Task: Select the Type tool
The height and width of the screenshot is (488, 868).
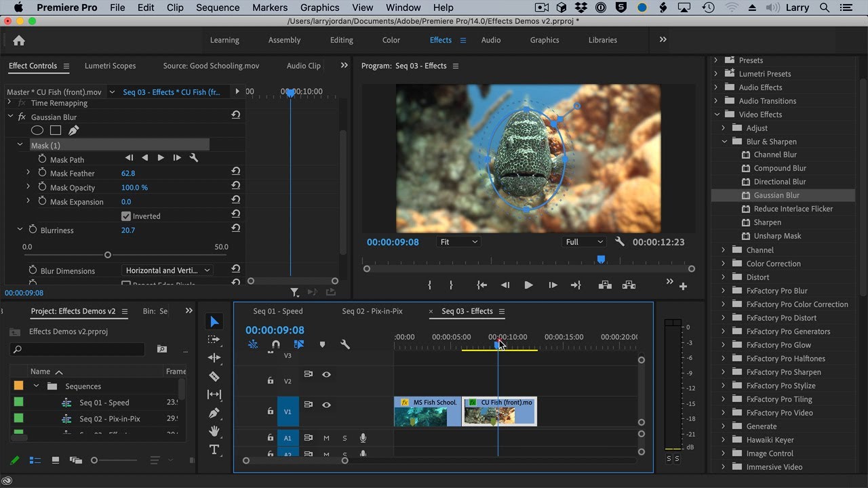Action: pos(214,449)
